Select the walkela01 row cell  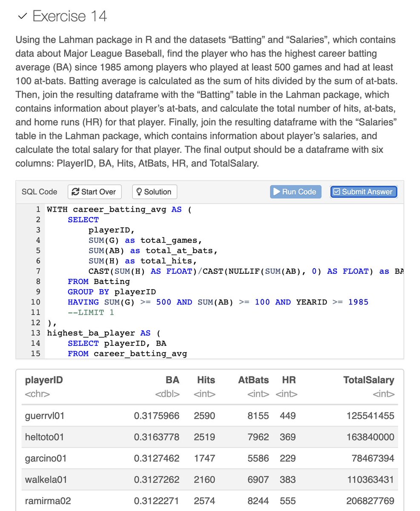(x=46, y=480)
